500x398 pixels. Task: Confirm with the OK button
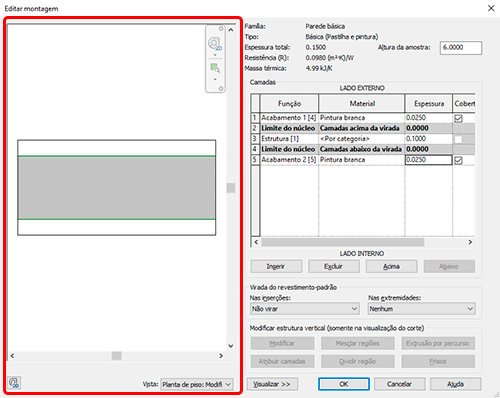click(344, 384)
